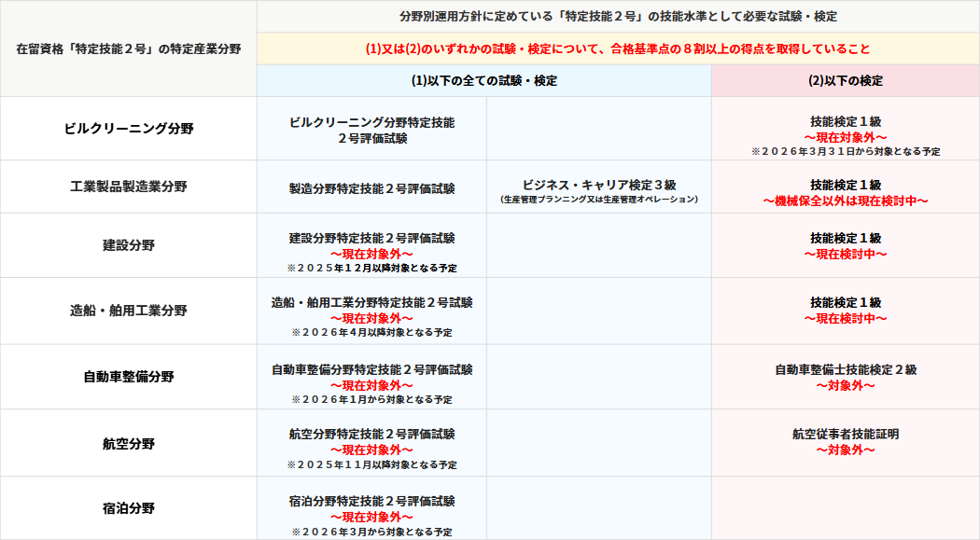Select the 航空従事者技能証明 cell
This screenshot has height=540, width=980.
(x=846, y=434)
